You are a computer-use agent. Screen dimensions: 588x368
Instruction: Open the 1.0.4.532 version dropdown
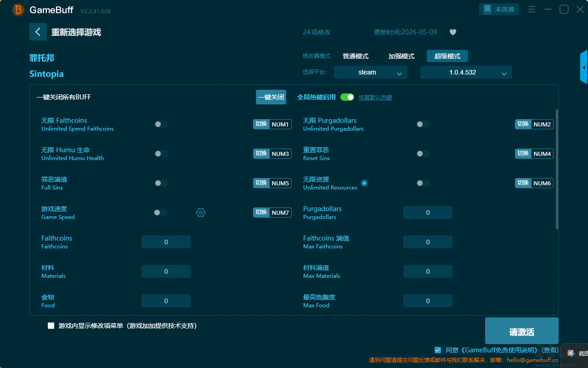[466, 72]
